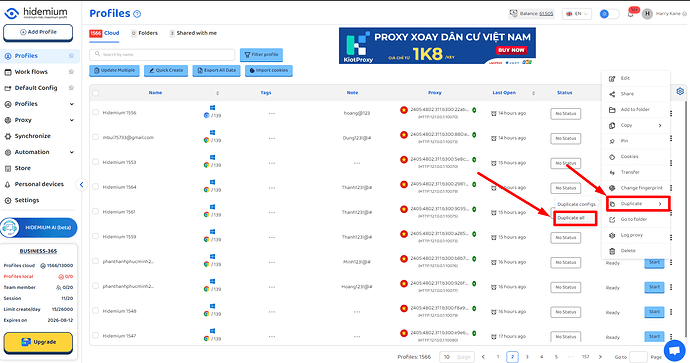Click pin icon beside Default Config
Viewport: 690px width, 363px height.
pyautogui.click(x=71, y=88)
